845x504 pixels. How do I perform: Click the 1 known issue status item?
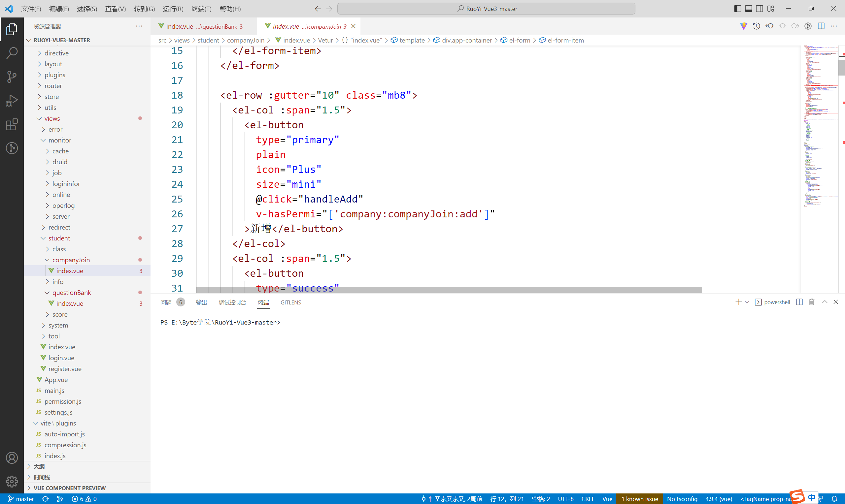pos(639,499)
